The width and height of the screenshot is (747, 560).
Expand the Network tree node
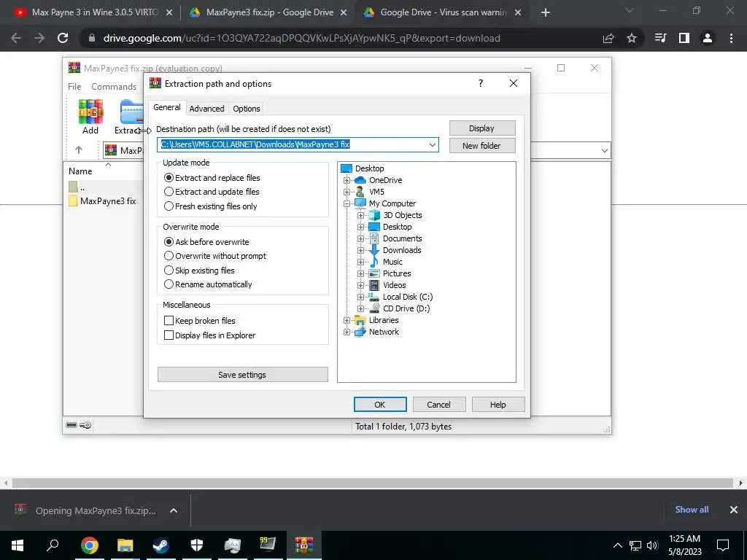347,332
